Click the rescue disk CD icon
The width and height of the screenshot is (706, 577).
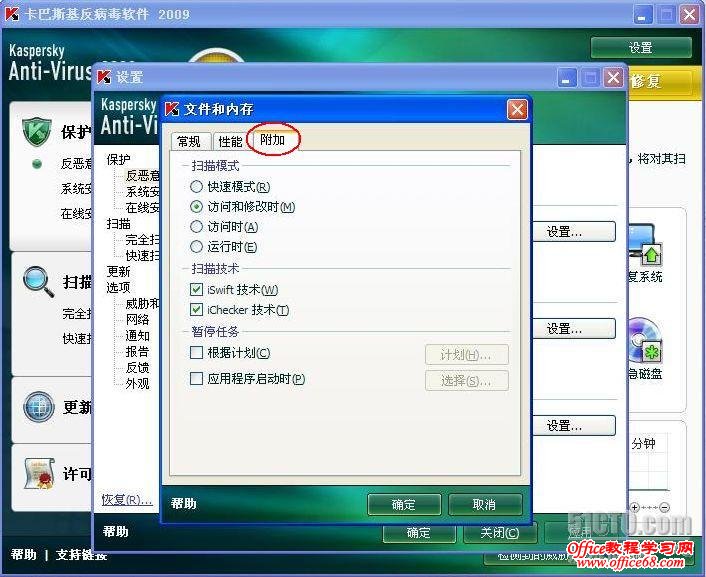point(645,341)
